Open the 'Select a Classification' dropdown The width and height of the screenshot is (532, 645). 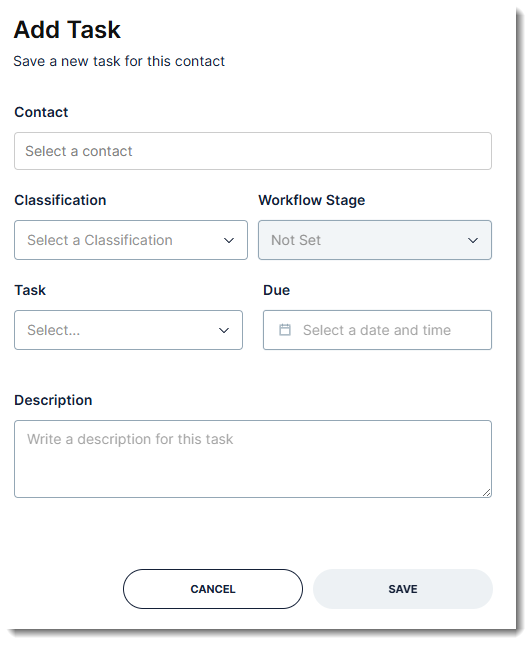point(131,240)
